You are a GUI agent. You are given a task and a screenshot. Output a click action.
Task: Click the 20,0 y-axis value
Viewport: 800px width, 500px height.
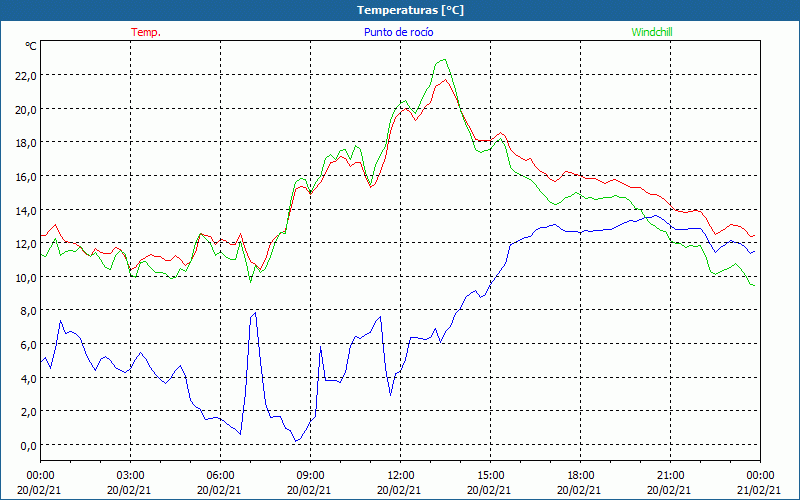(27, 109)
